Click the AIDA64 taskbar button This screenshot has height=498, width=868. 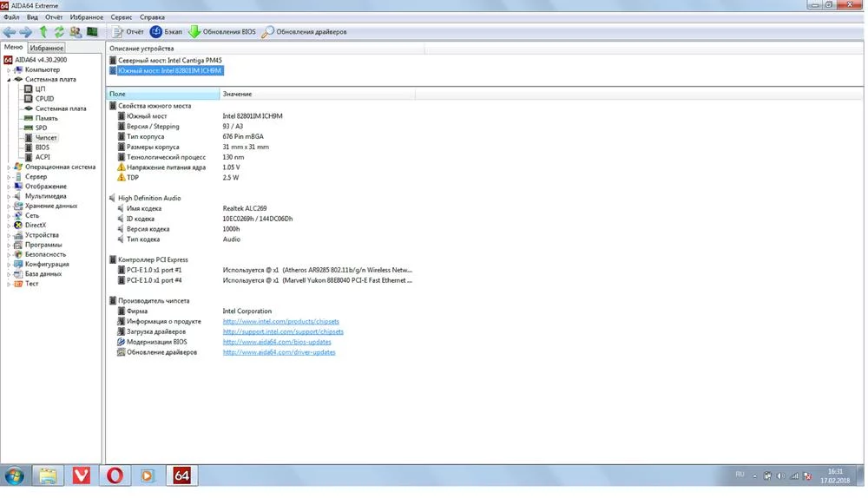(181, 475)
